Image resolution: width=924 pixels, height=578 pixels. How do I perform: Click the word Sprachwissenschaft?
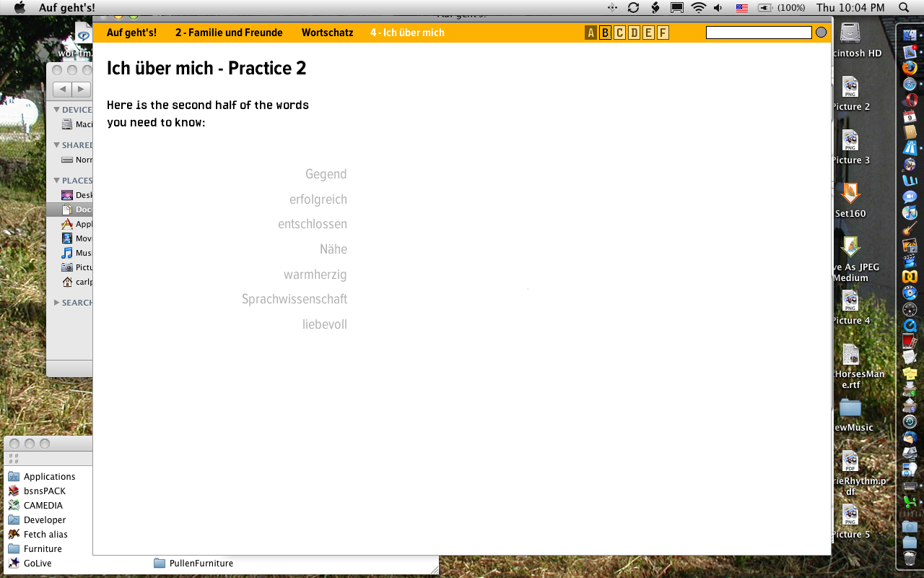tap(295, 299)
